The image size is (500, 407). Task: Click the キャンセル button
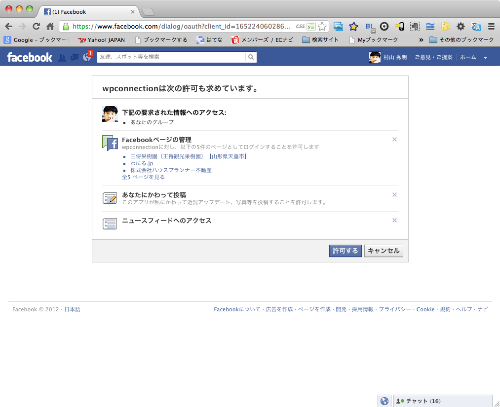[383, 251]
